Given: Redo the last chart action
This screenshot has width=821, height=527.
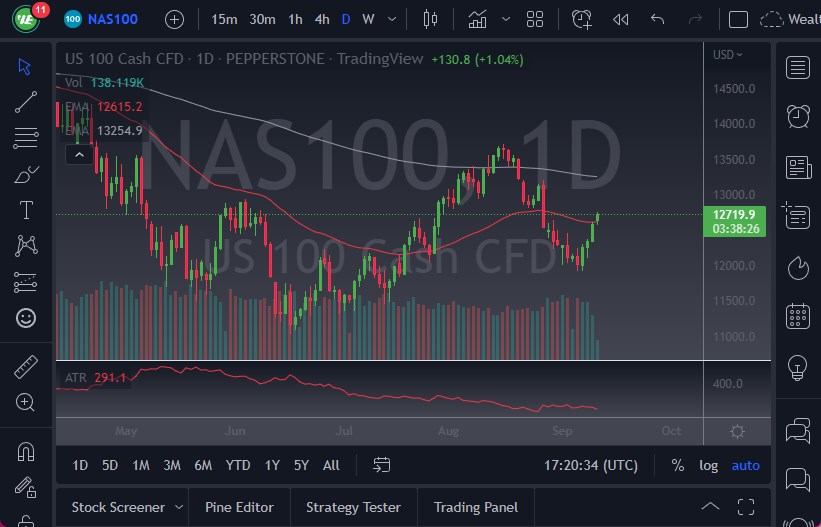Looking at the screenshot, I should (695, 20).
